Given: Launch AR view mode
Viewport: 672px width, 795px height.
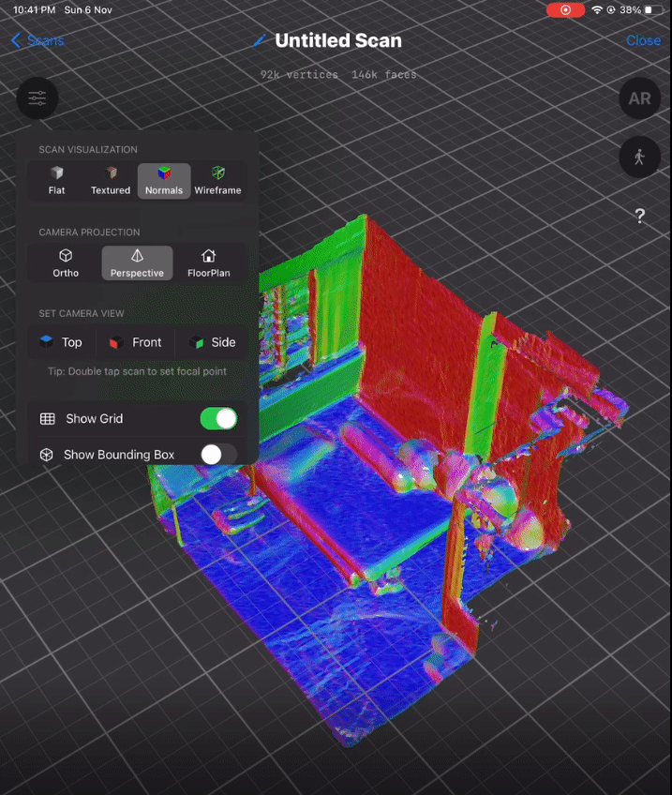Looking at the screenshot, I should pyautogui.click(x=639, y=98).
